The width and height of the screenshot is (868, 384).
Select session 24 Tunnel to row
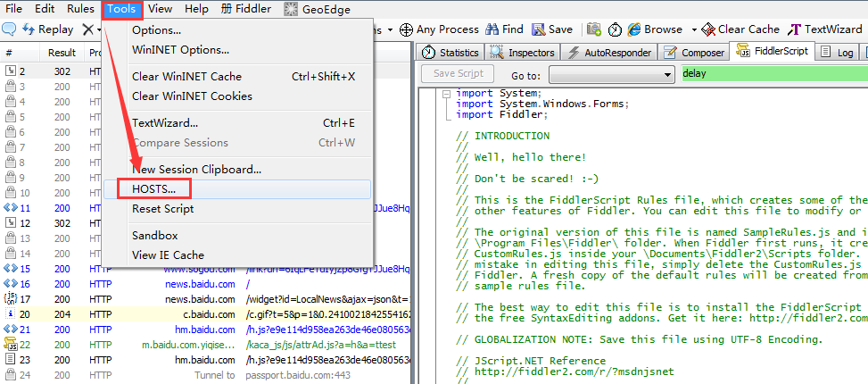coord(205,375)
